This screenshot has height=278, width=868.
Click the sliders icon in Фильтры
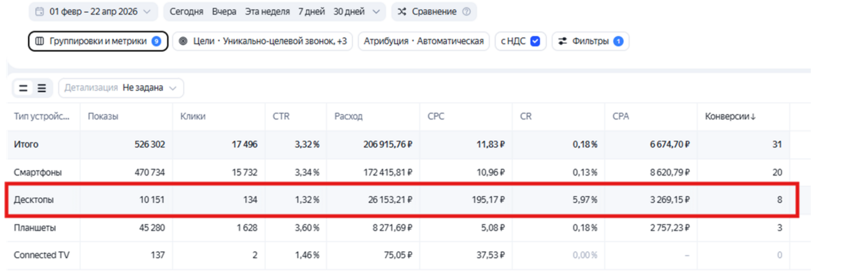coord(563,41)
